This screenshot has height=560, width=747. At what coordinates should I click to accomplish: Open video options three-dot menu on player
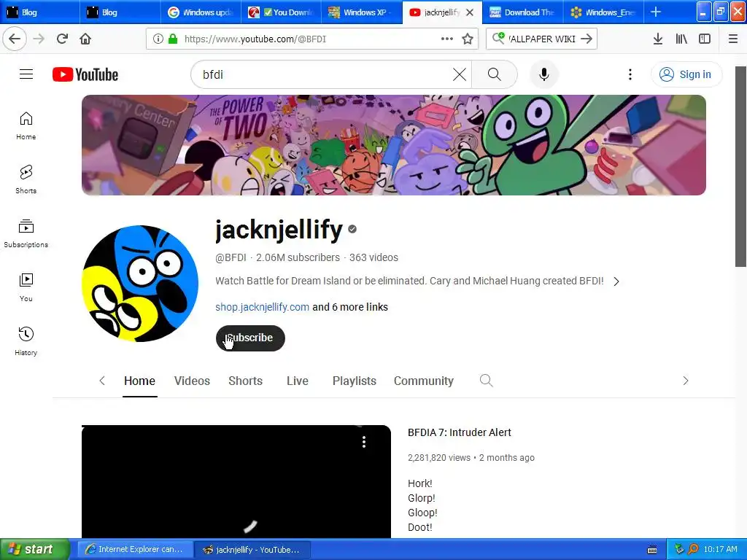(x=364, y=442)
